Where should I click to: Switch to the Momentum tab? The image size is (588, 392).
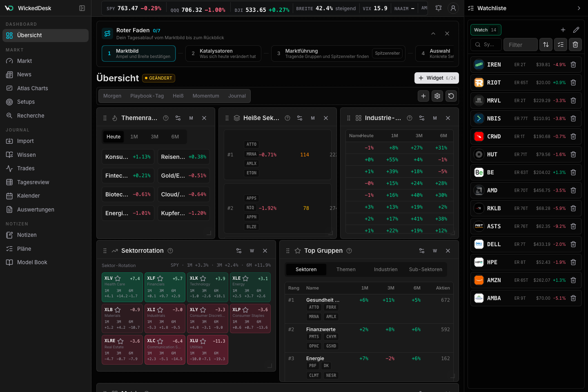coord(206,96)
